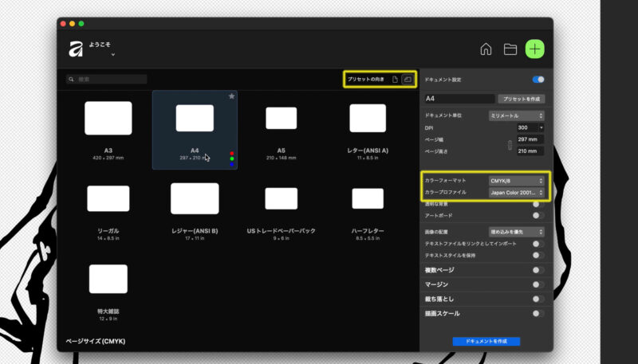Screen dimensions: 638x364
Task: Select landscape preset orientation icon
Action: pyautogui.click(x=408, y=79)
